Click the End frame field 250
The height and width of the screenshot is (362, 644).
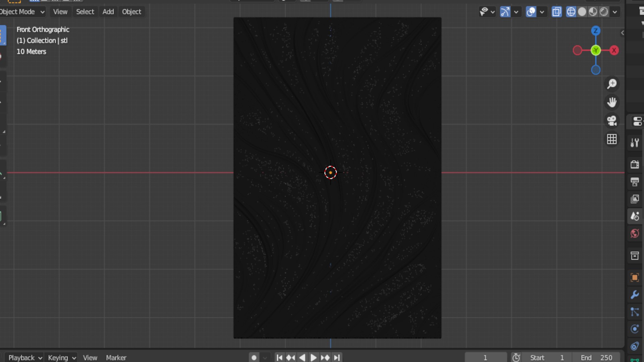(x=597, y=358)
